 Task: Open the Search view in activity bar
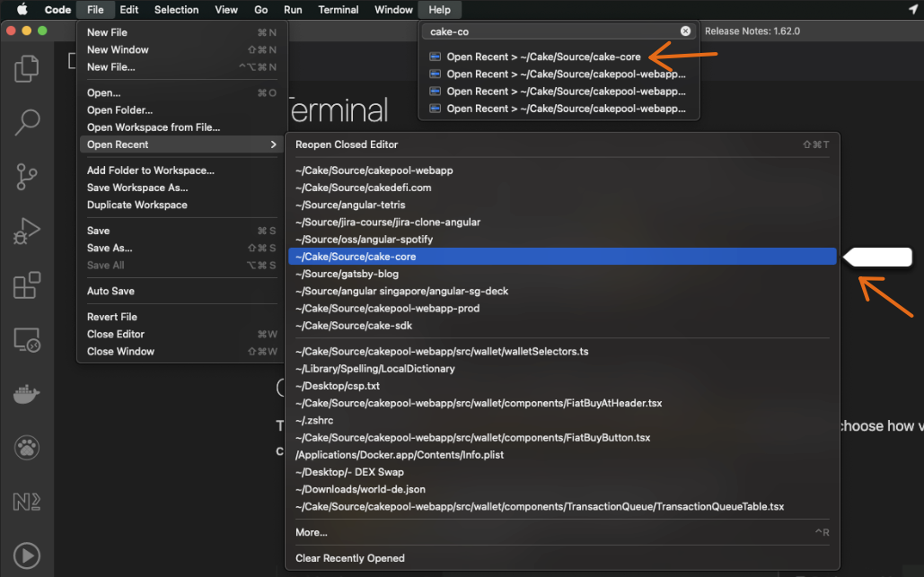tap(27, 122)
